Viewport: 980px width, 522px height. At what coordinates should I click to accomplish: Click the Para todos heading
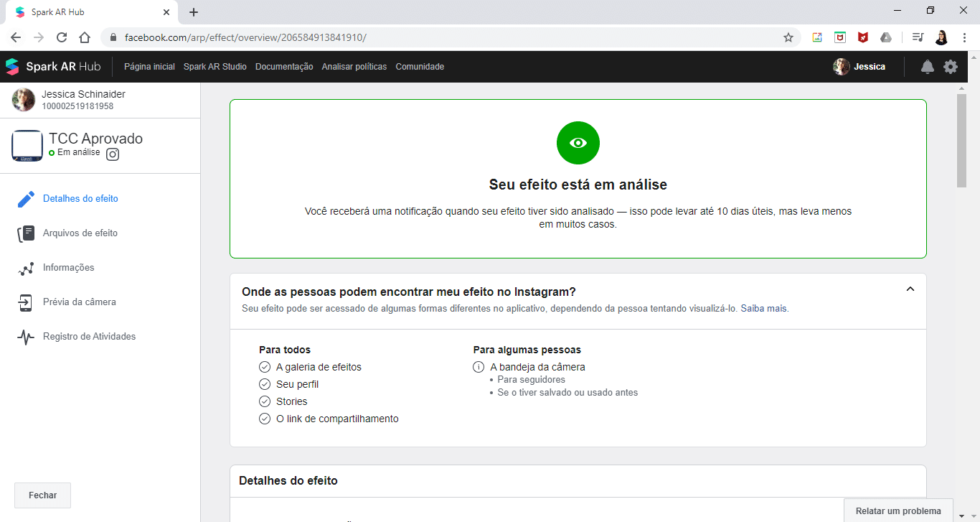[x=285, y=350]
